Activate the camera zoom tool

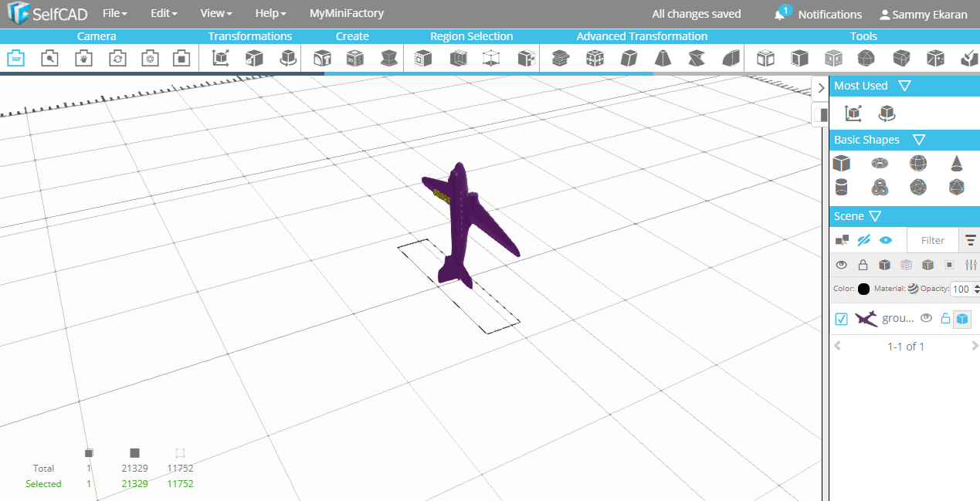coord(50,58)
